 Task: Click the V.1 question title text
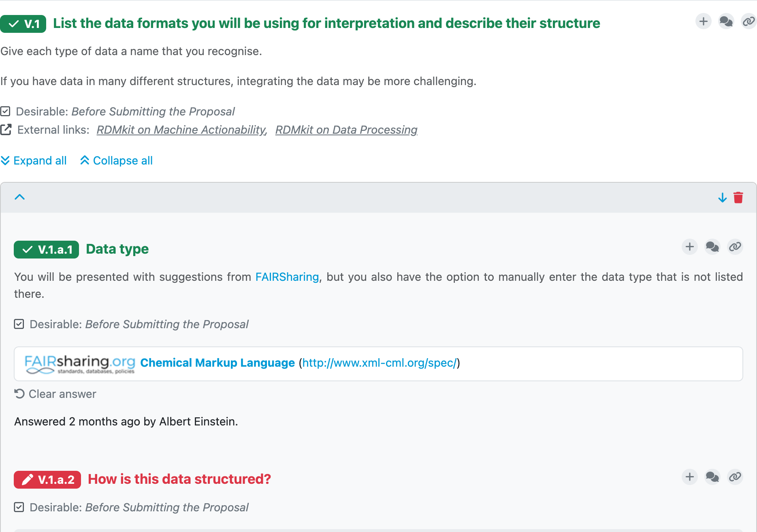326,23
